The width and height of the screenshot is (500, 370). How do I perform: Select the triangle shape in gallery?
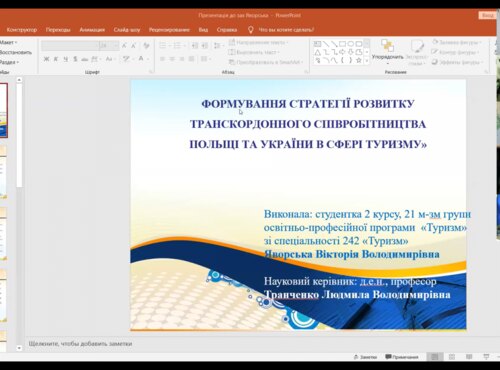coord(318,52)
